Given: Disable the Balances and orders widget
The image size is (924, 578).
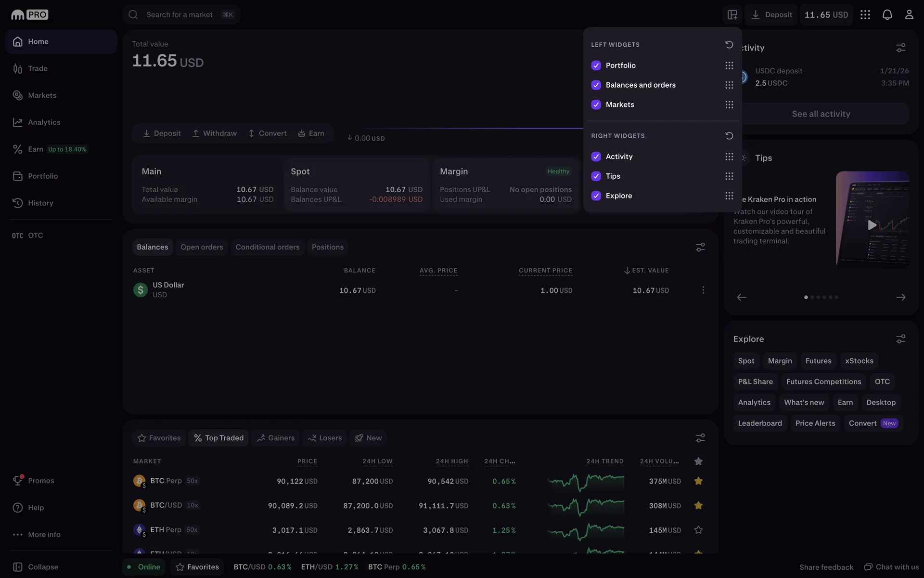Looking at the screenshot, I should (x=596, y=85).
